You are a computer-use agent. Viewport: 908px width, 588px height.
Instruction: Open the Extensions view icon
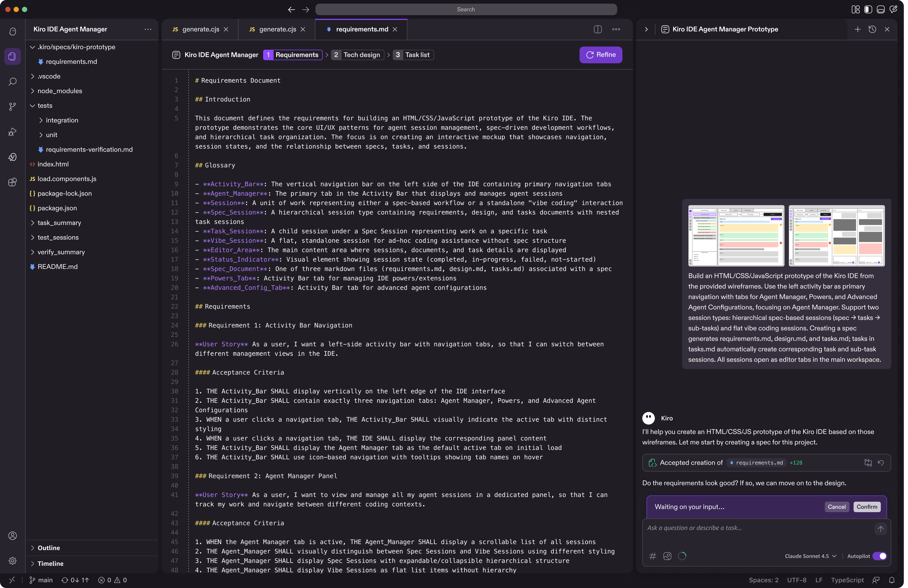(x=13, y=182)
